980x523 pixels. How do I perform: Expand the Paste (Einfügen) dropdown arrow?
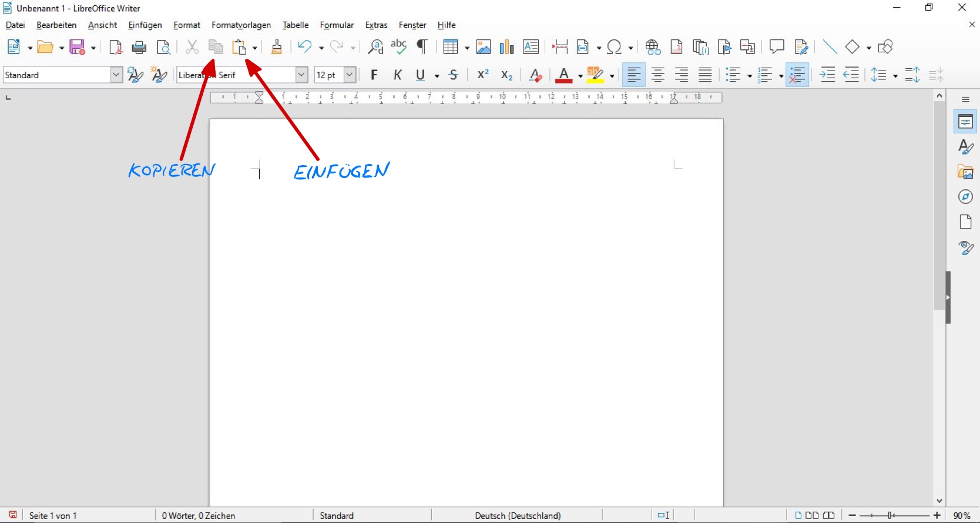point(255,48)
